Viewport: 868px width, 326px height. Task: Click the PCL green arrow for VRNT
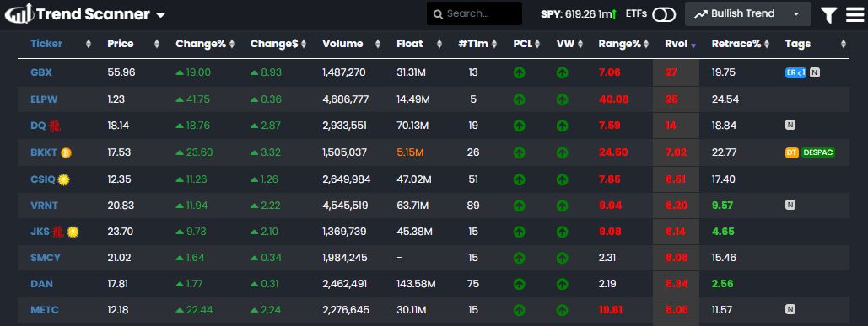(x=520, y=206)
